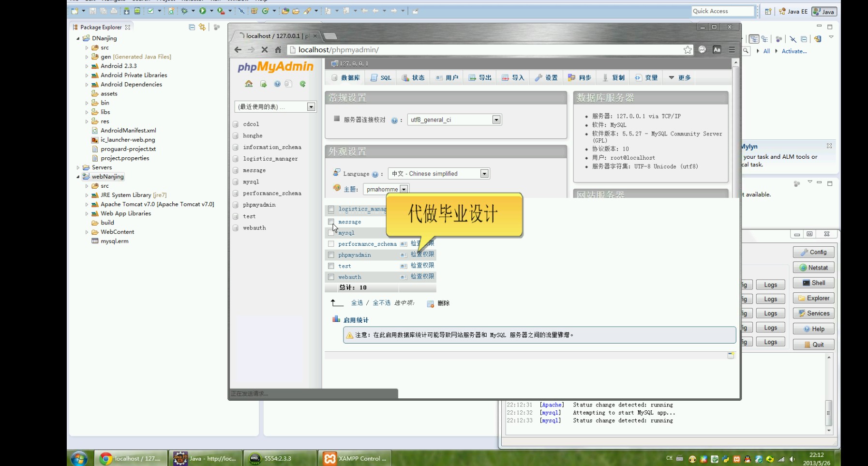Bookmark page with star icon
Screen dimensions: 868x466
click(x=688, y=49)
